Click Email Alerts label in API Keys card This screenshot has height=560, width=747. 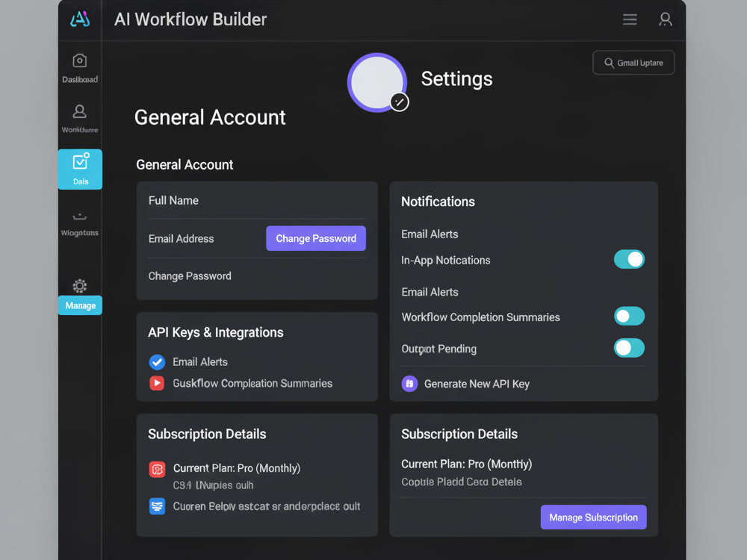pyautogui.click(x=200, y=362)
